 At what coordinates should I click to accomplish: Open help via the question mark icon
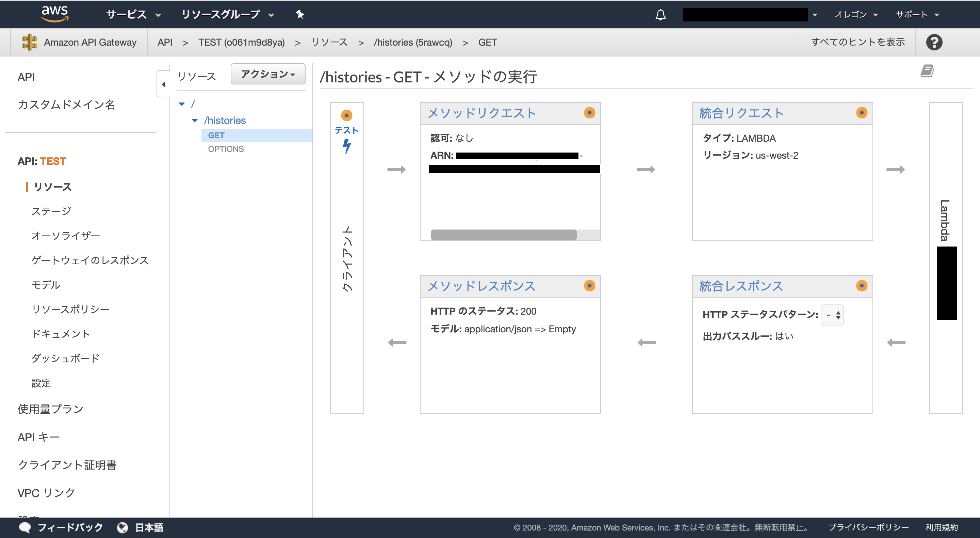click(934, 42)
